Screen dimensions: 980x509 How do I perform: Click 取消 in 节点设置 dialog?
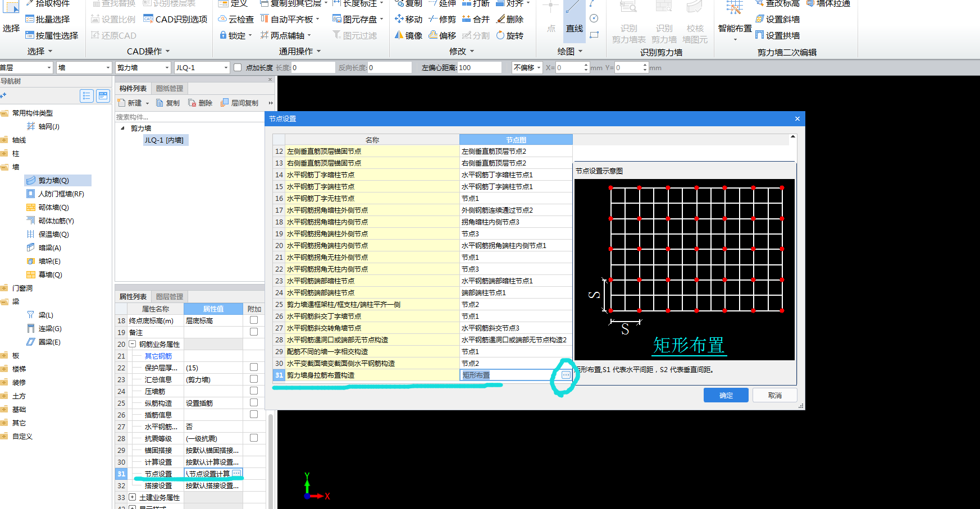pos(775,395)
